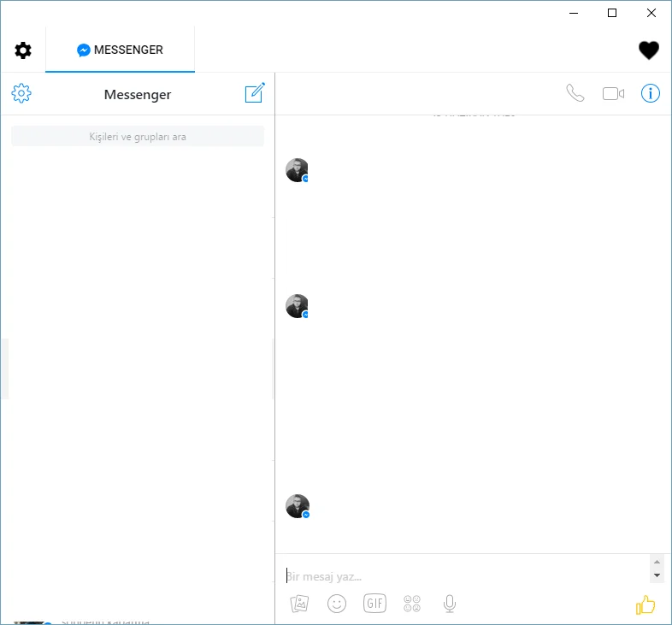Click the sender avatar of the last message
Image resolution: width=672 pixels, height=625 pixels.
coord(297,506)
